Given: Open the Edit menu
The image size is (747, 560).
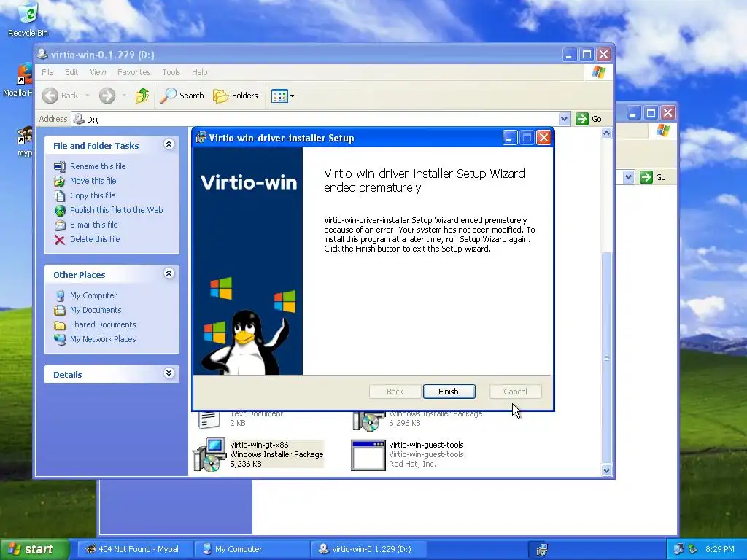Looking at the screenshot, I should click(x=71, y=72).
